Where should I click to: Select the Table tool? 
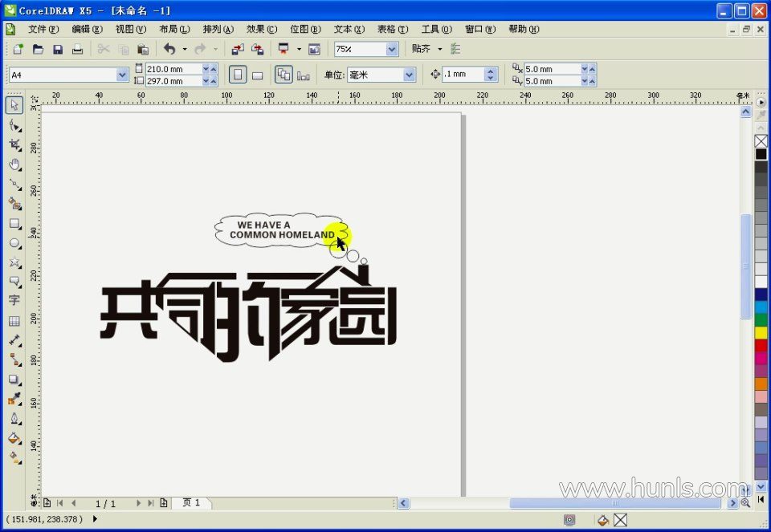pos(14,321)
